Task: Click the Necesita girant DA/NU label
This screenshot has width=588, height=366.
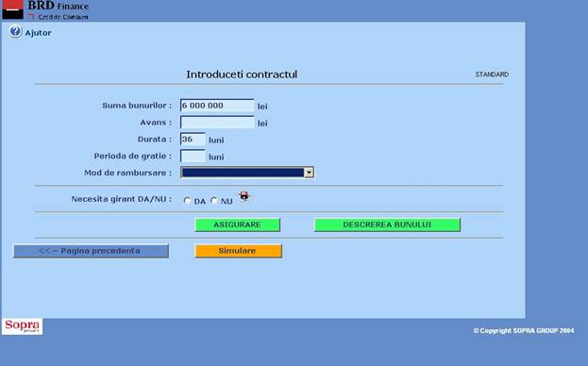Action: point(122,199)
